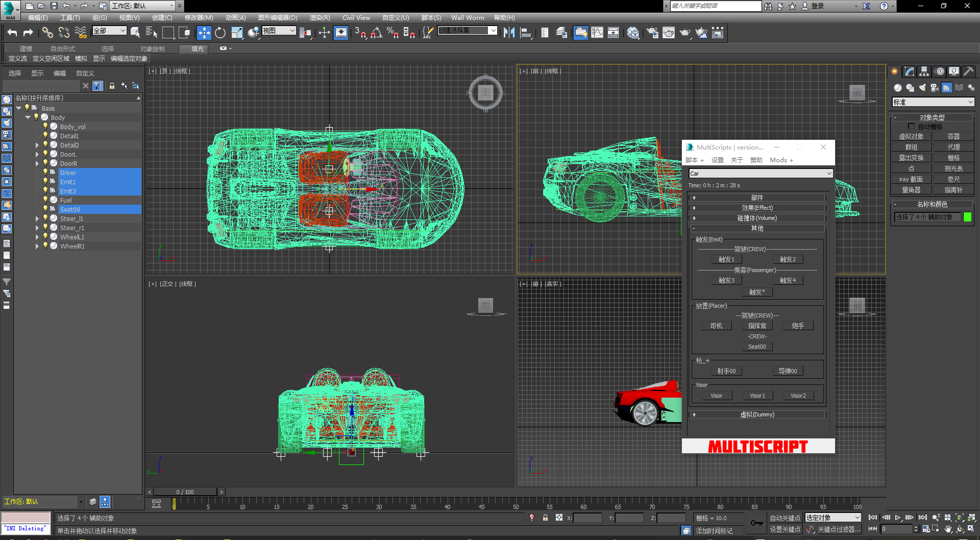This screenshot has height=540, width=980.
Task: Expand the WheelL1 tree node
Action: coord(37,237)
